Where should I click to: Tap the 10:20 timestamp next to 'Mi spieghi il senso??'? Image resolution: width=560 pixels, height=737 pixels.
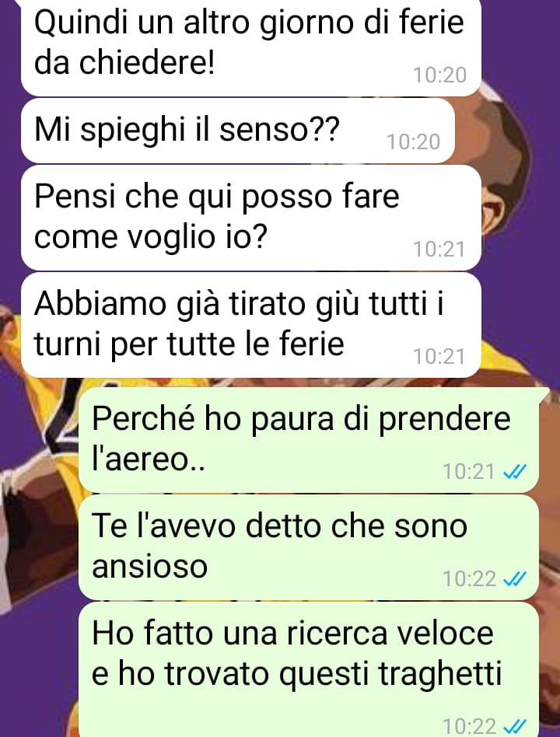point(413,141)
